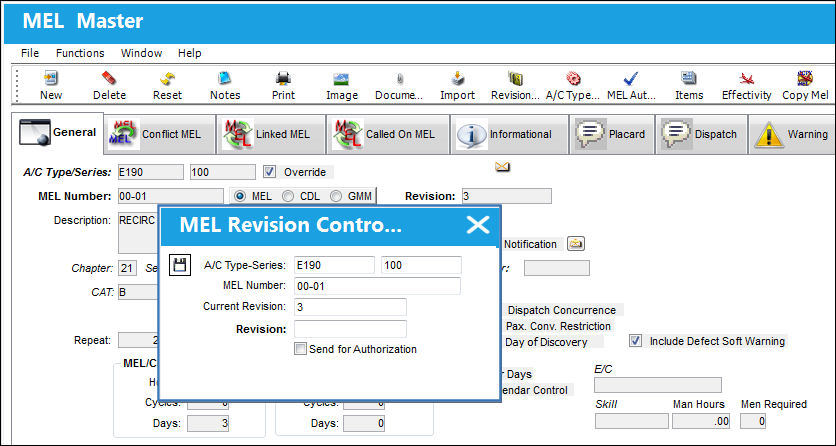Click the dialog's MEL Number field

(377, 286)
